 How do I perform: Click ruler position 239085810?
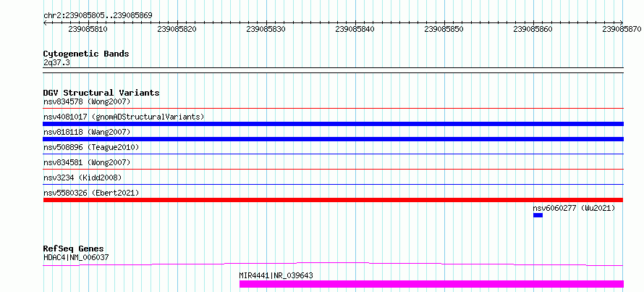tap(88, 29)
